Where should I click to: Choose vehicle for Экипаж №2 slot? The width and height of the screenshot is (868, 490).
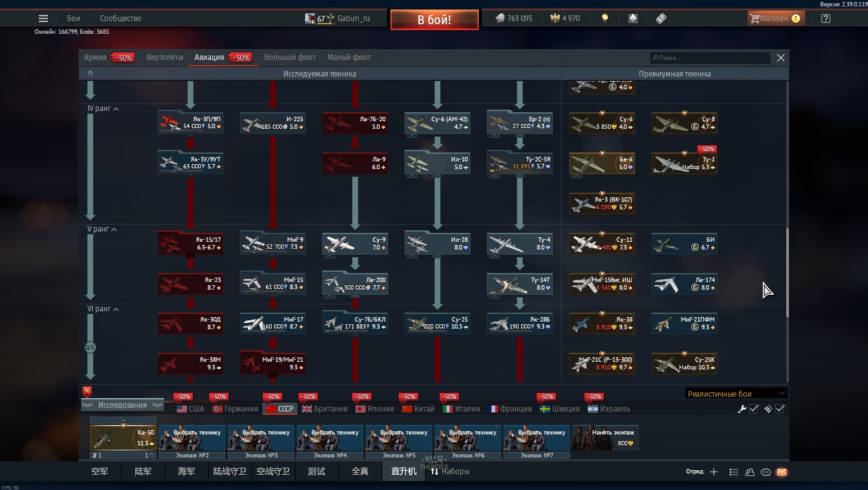coord(192,438)
